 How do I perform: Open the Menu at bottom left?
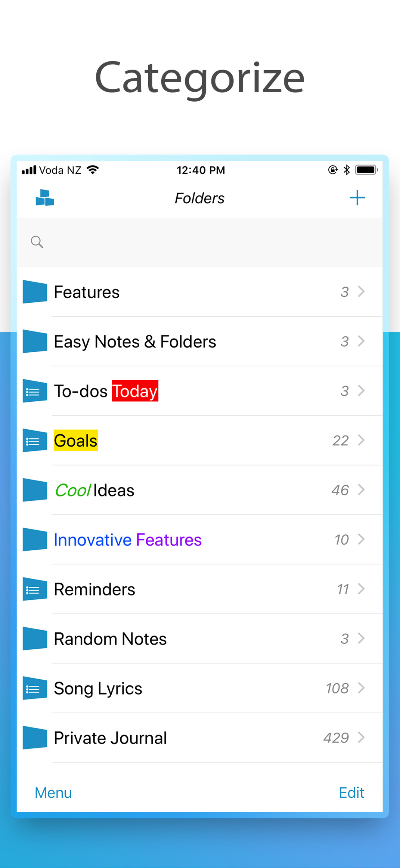pyautogui.click(x=53, y=793)
